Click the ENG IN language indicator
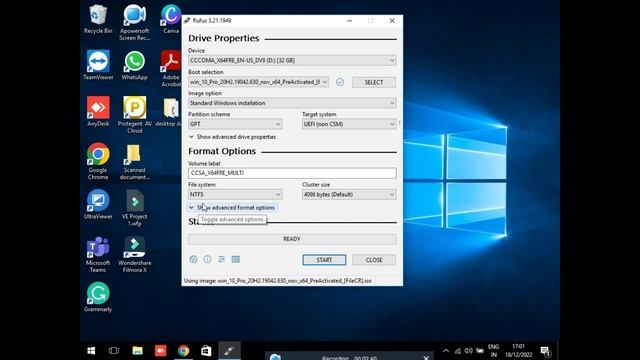 click(494, 351)
